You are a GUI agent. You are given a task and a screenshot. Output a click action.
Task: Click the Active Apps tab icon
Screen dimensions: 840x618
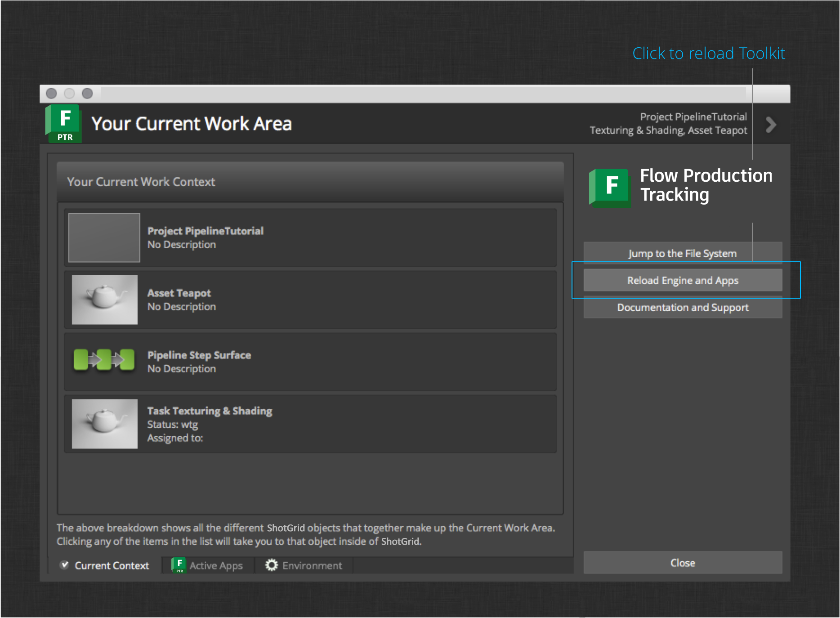coord(179,565)
